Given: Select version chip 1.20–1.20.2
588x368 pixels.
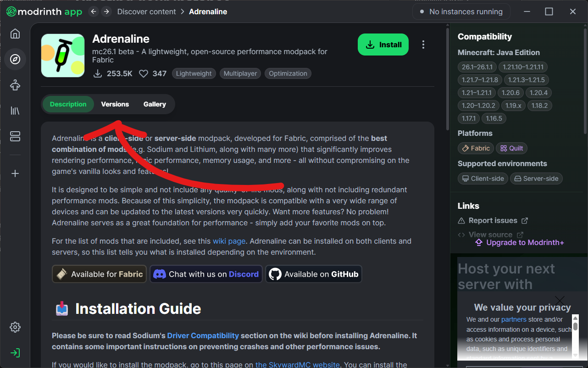Looking at the screenshot, I should pyautogui.click(x=478, y=106).
